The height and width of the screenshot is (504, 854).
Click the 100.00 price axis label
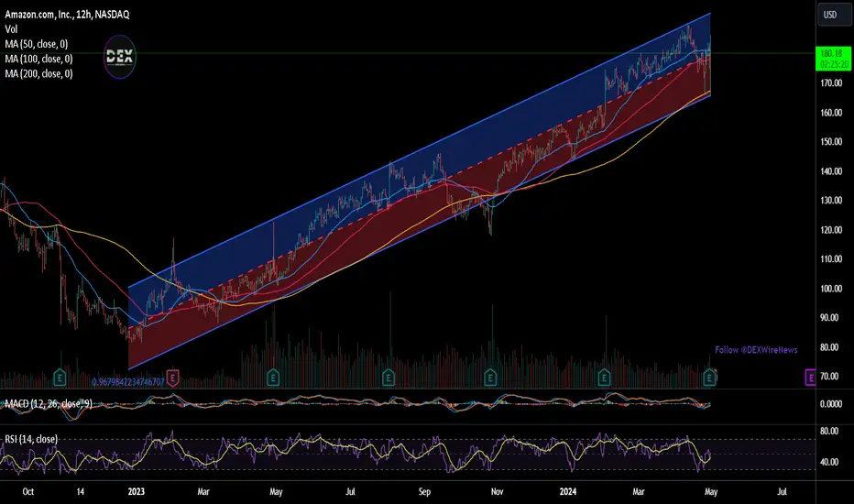[831, 289]
